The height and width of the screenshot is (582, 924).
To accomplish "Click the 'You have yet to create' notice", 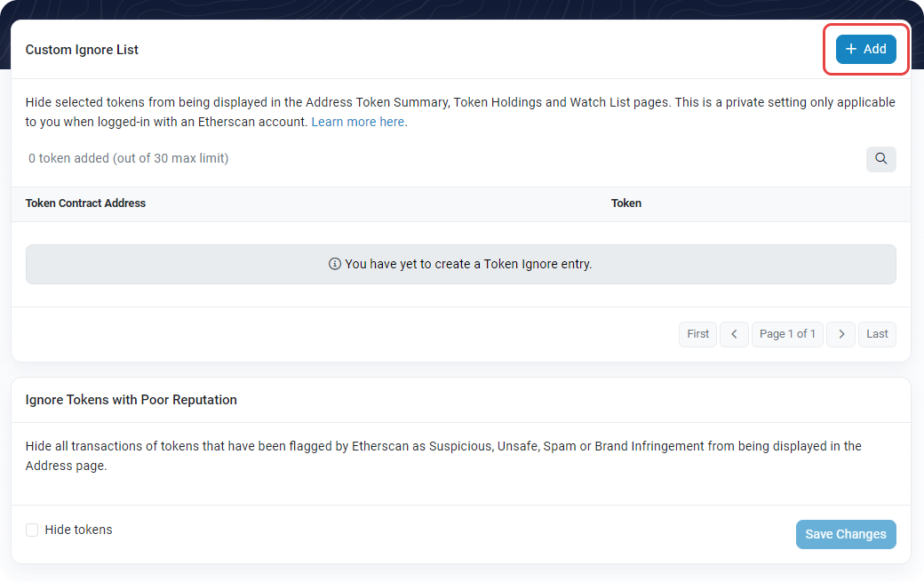I will tap(467, 264).
